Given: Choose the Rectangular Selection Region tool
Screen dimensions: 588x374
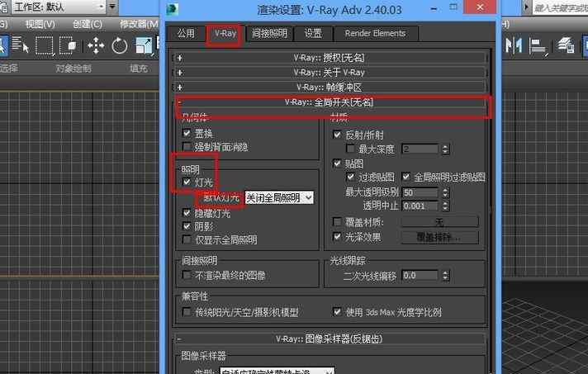Looking at the screenshot, I should (x=45, y=45).
